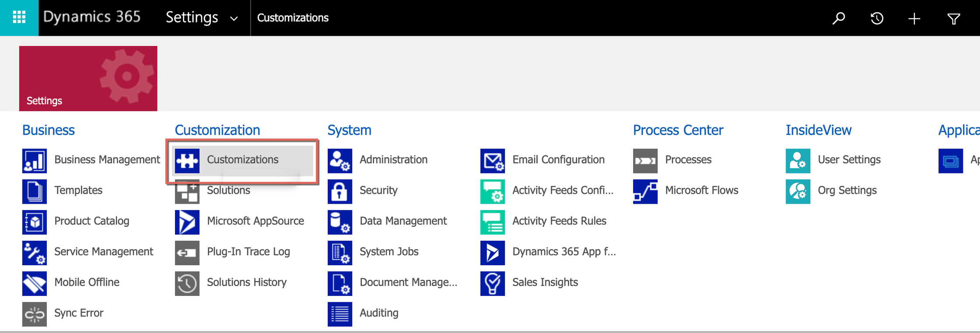
Task: Click Customizations breadcrumb in top bar
Action: (293, 18)
